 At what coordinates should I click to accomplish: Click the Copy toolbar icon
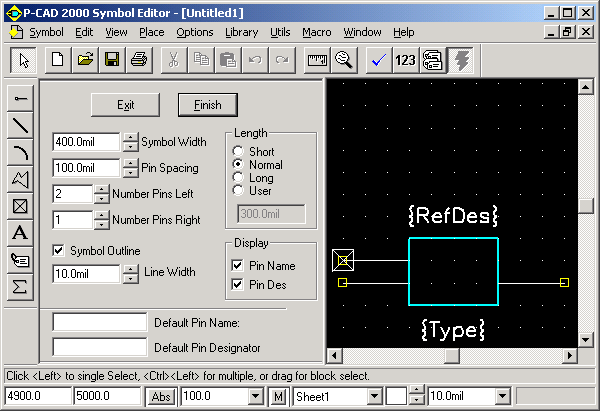pos(201,60)
